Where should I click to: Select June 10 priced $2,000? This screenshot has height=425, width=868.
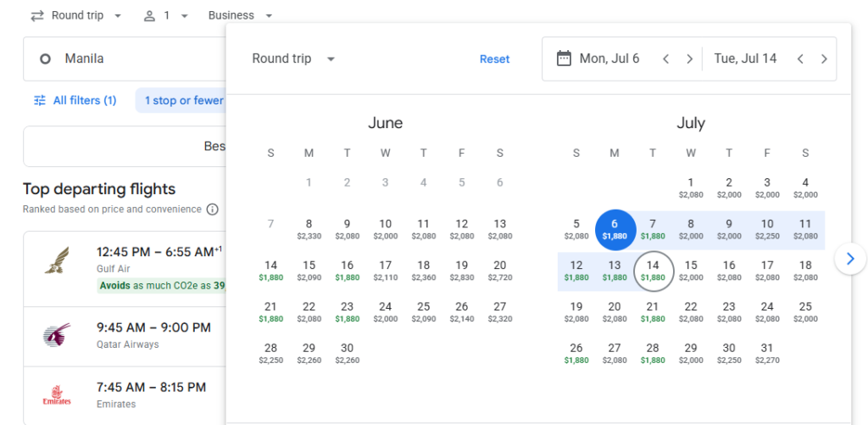(x=386, y=229)
